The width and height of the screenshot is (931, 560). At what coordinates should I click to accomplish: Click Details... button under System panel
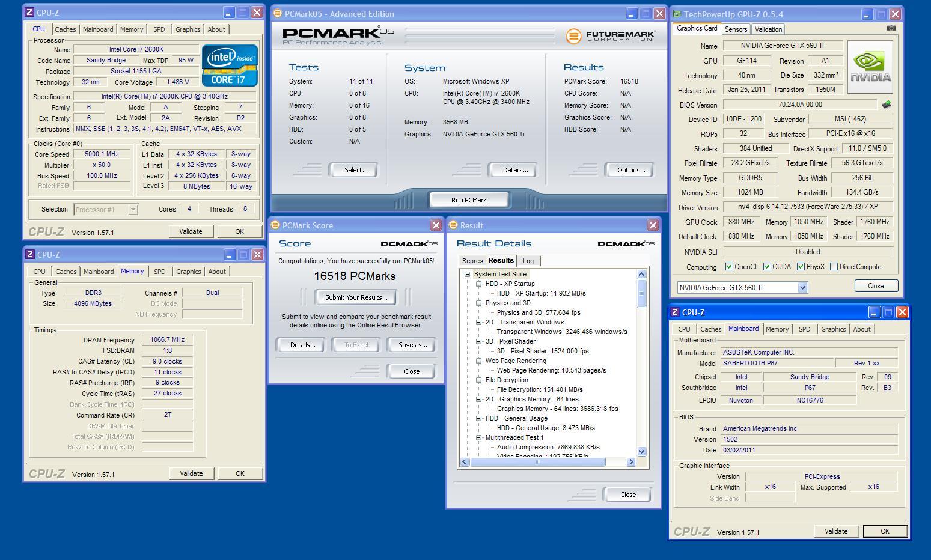[515, 170]
